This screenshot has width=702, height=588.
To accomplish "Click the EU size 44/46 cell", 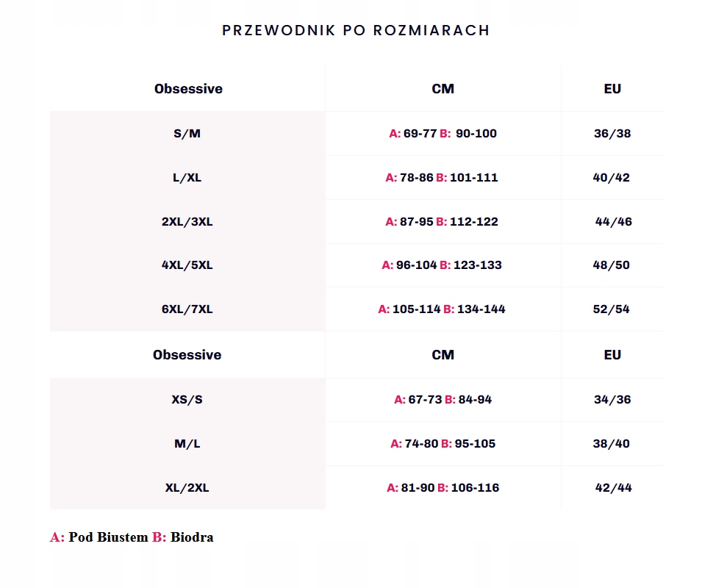I will pyautogui.click(x=613, y=222).
